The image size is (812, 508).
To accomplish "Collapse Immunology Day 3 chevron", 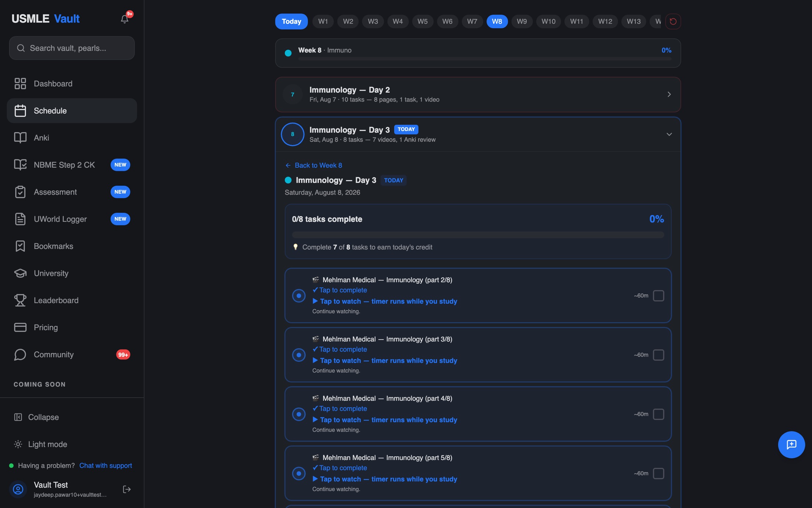I will click(x=669, y=134).
